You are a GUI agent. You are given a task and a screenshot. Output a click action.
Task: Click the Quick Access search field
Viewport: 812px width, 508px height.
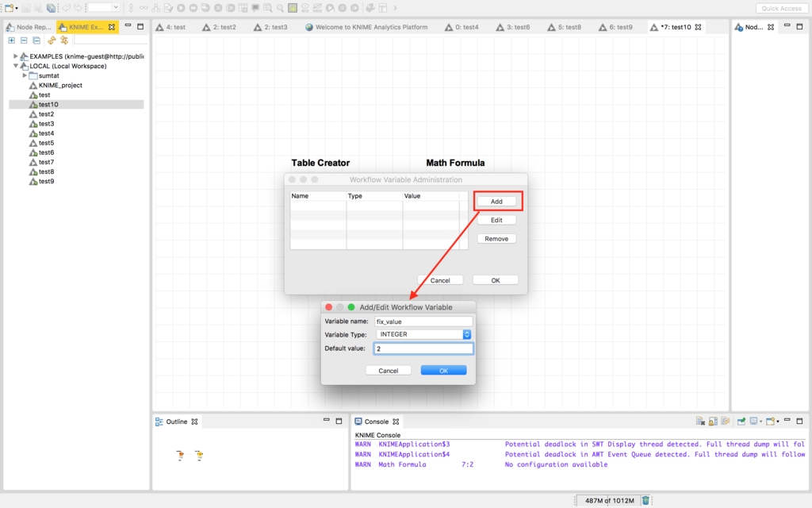pyautogui.click(x=781, y=8)
